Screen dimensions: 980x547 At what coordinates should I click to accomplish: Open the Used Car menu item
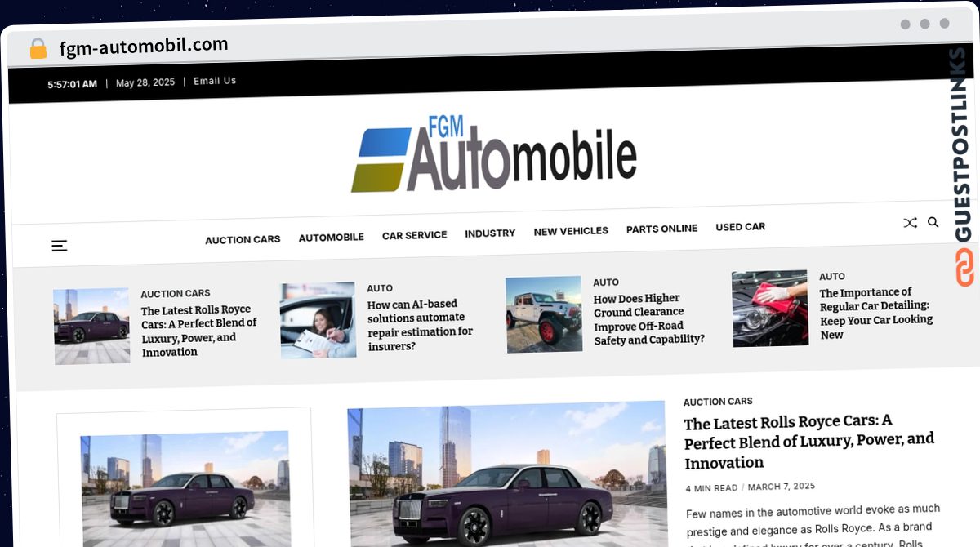point(741,227)
